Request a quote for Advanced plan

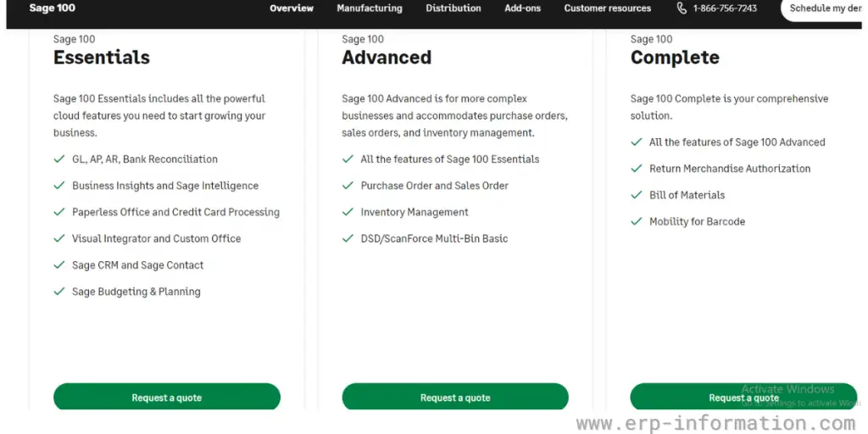tap(455, 397)
